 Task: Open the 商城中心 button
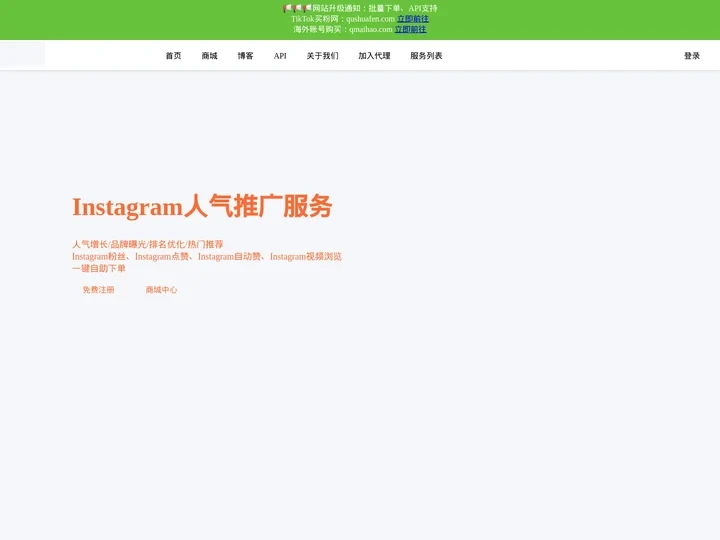pos(161,290)
